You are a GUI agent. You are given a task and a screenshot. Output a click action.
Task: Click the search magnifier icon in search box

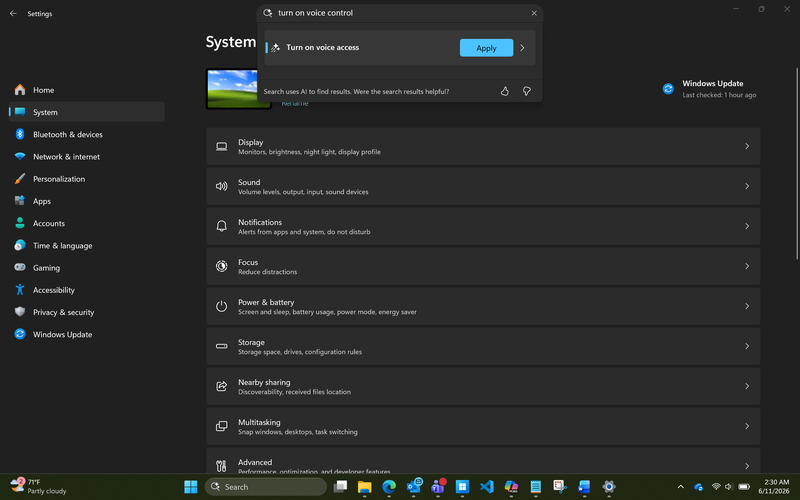[267, 13]
